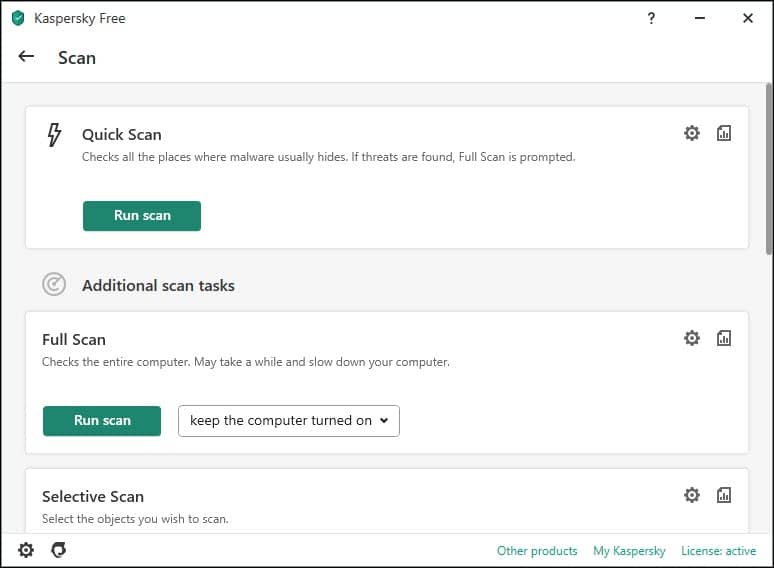Run the Quick Scan

tap(142, 216)
